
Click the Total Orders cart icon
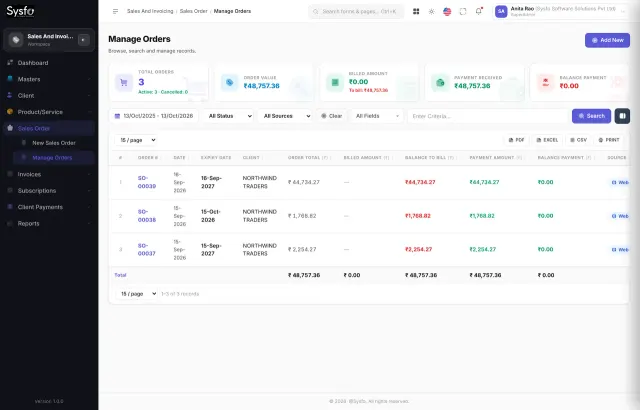coord(124,83)
